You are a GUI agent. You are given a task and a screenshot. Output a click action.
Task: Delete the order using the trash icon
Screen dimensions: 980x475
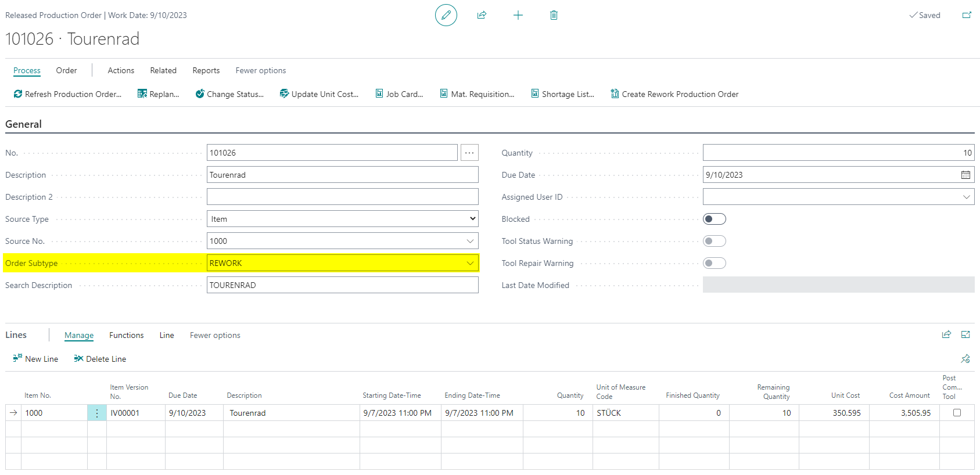click(x=554, y=15)
